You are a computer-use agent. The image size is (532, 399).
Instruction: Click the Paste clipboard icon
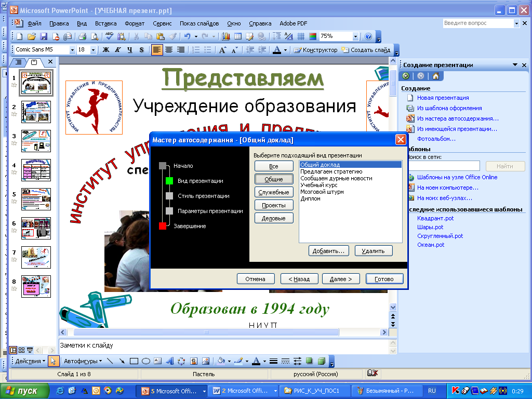coord(160,36)
